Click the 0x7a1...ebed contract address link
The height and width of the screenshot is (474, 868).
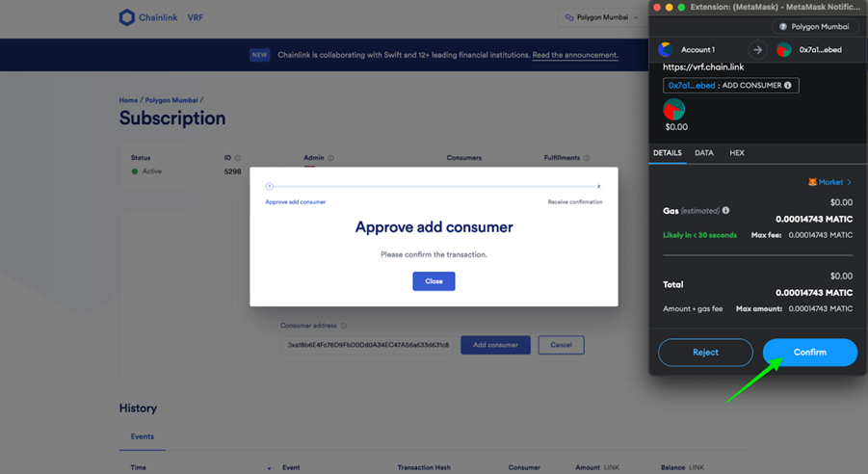click(692, 86)
